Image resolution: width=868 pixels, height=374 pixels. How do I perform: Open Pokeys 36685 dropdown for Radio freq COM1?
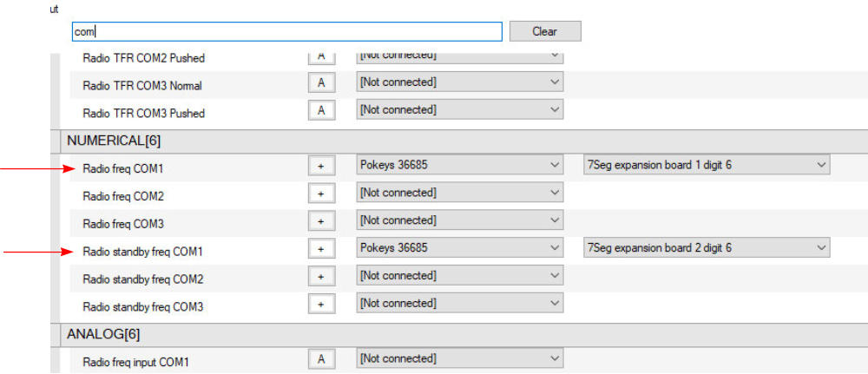(x=459, y=165)
